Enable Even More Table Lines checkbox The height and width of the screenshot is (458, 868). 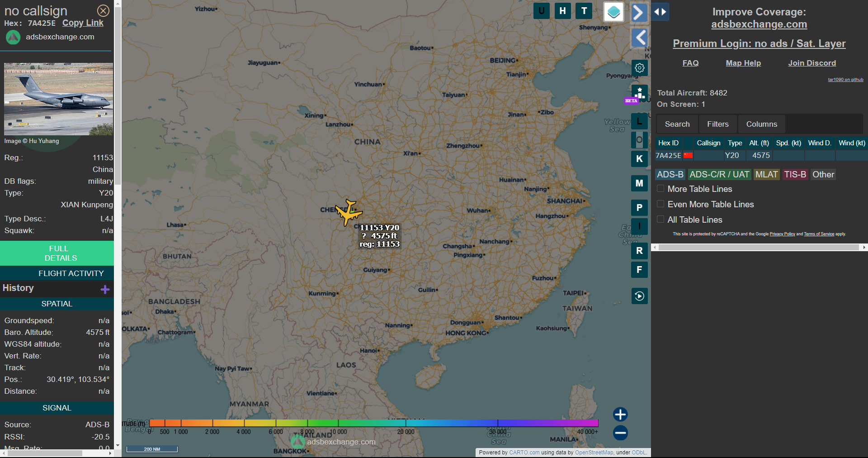(x=660, y=204)
